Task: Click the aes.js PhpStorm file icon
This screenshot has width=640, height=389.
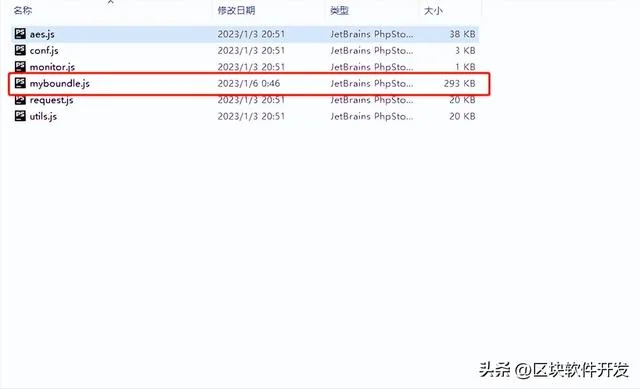Action: [20, 33]
